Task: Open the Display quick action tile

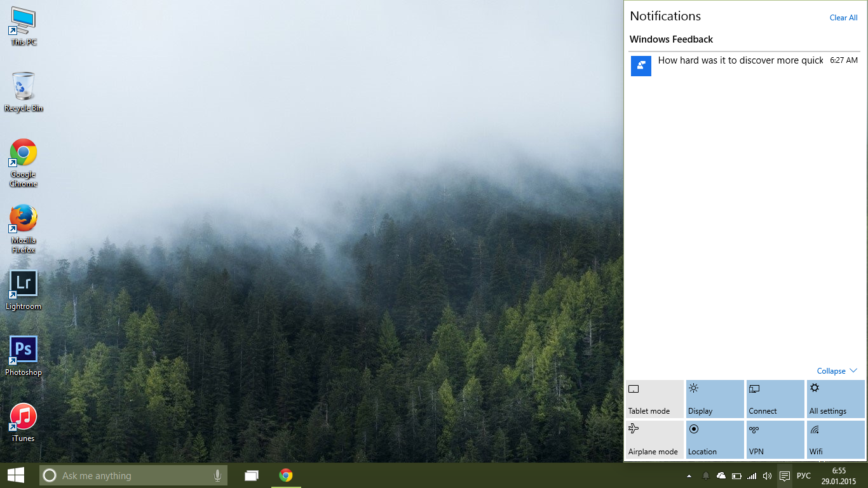Action: tap(715, 399)
